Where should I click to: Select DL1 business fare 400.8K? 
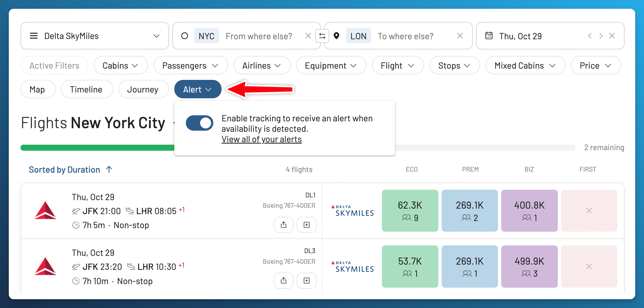coord(529,211)
